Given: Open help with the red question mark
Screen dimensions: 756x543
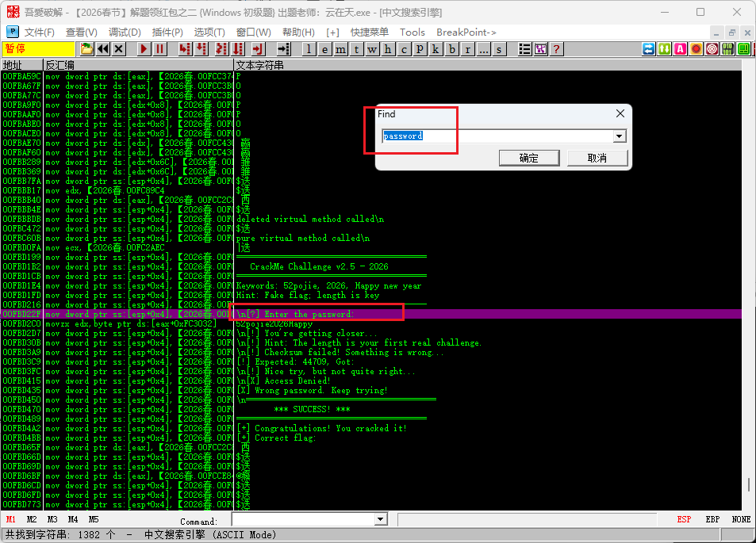Looking at the screenshot, I should coord(556,49).
